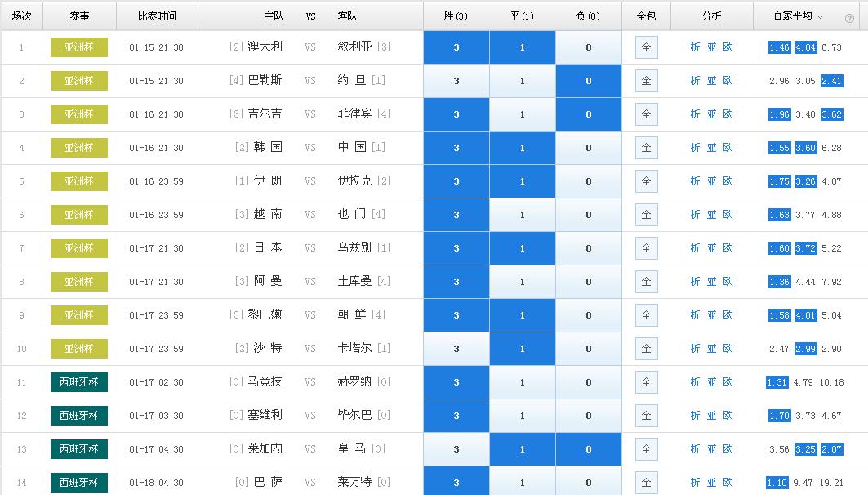Screen dimensions: 868x495
Task: Open 析 link for 塞维利 vs 毕尔巴
Action: click(695, 415)
